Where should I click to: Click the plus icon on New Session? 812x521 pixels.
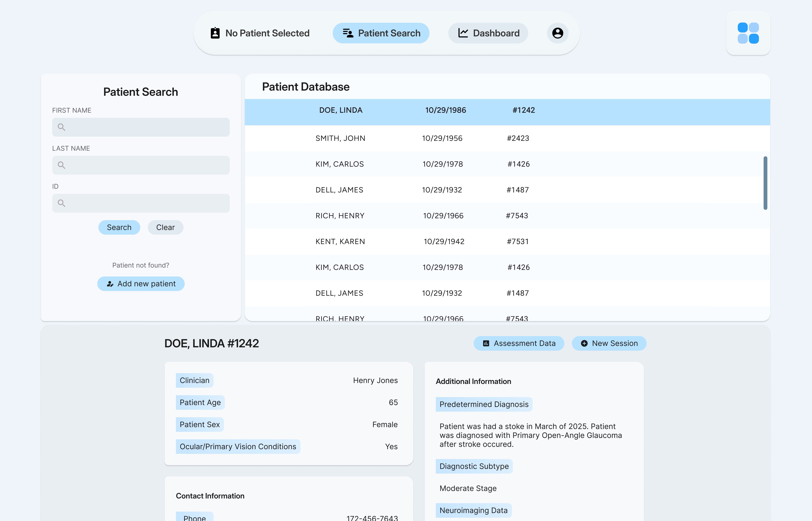(x=584, y=343)
